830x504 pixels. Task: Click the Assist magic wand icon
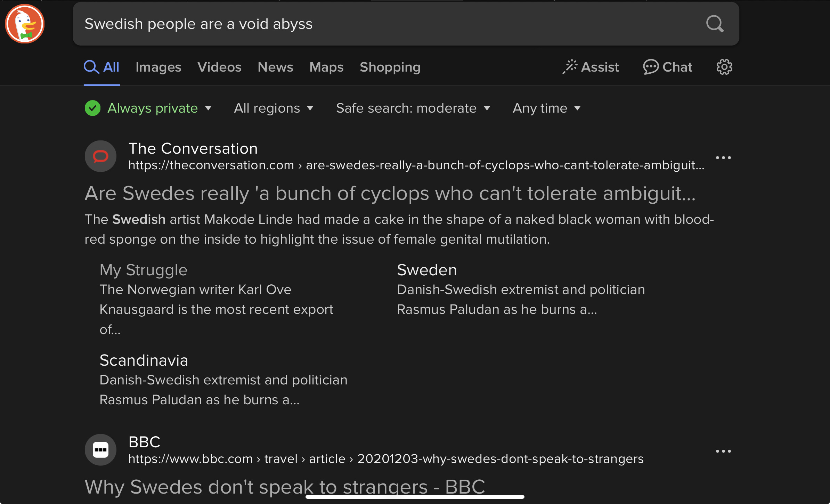(570, 67)
